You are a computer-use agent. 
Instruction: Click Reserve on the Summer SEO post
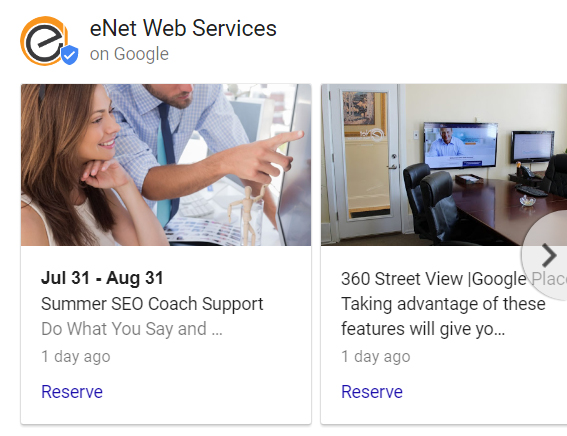(x=72, y=392)
